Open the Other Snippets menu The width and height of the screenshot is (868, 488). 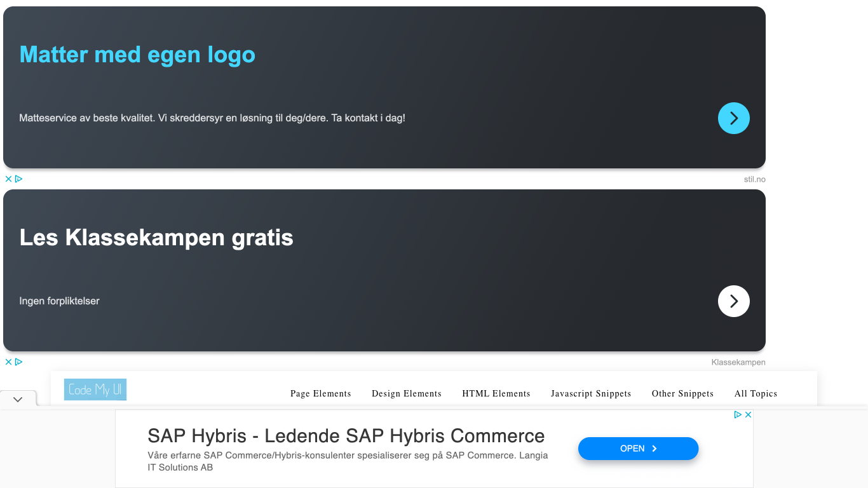[x=682, y=393]
